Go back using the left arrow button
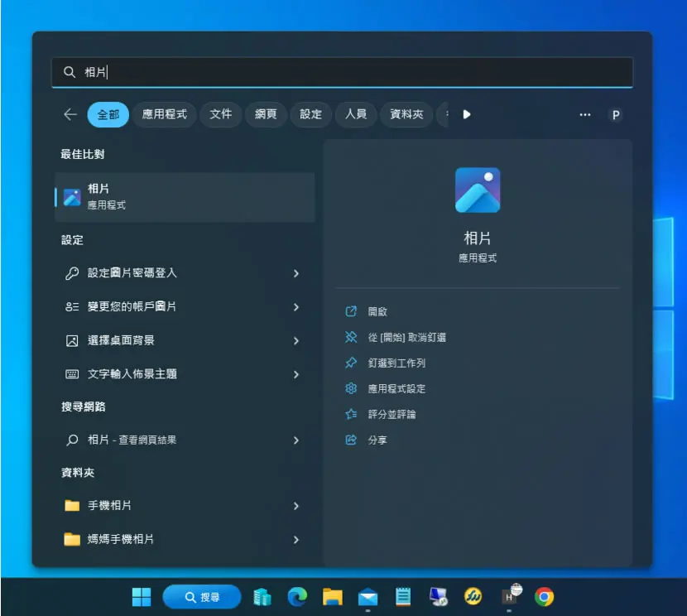Screen dimensions: 687x616 [x=70, y=114]
